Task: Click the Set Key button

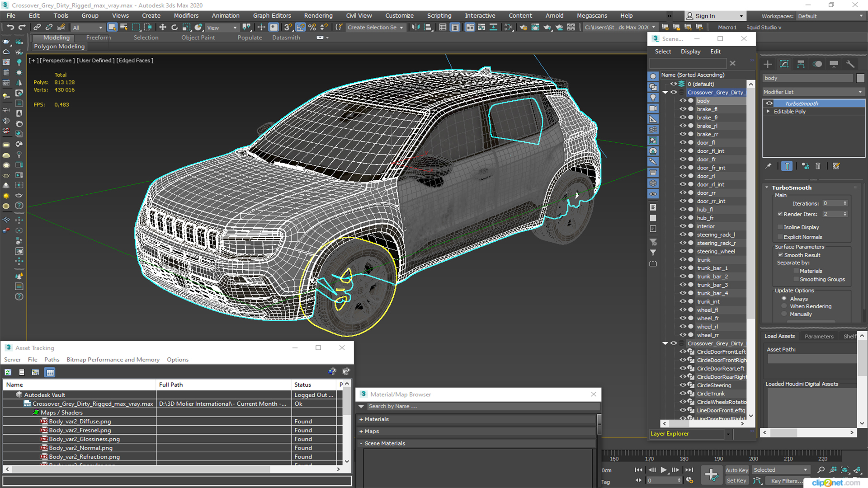Action: (x=736, y=481)
